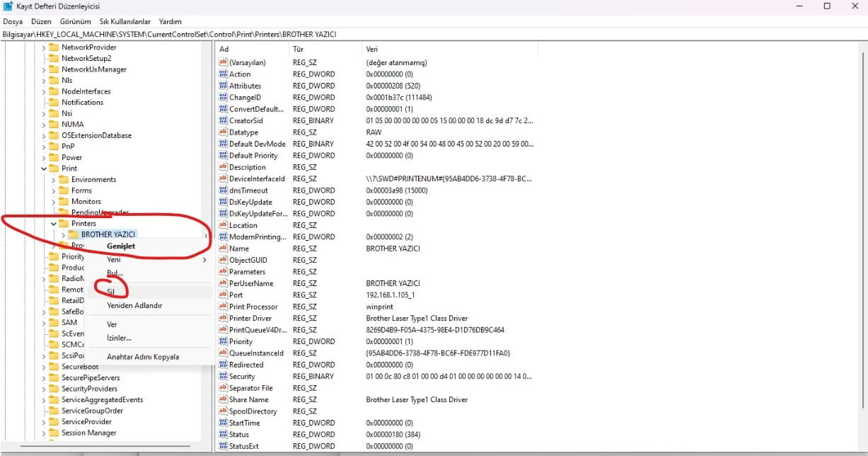
Task: Select the string icon beside Port value
Action: pyautogui.click(x=223, y=295)
